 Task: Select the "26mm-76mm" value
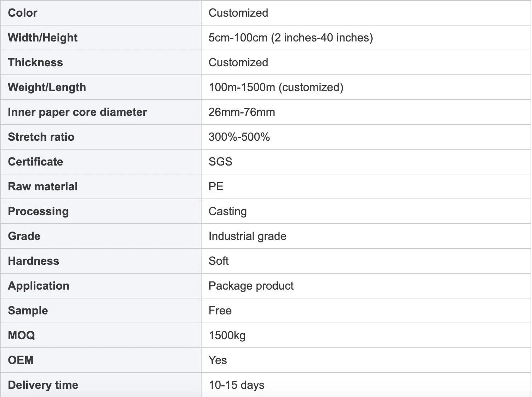click(x=242, y=112)
